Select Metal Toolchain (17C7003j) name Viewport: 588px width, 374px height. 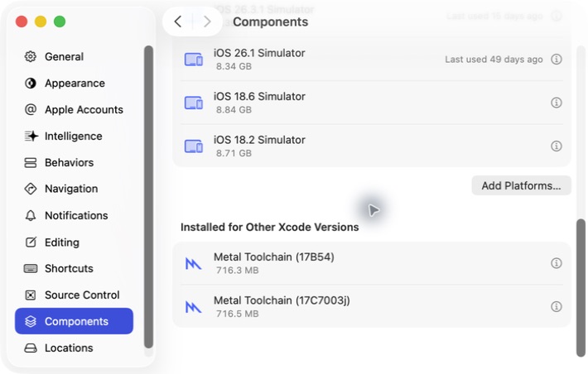(282, 300)
